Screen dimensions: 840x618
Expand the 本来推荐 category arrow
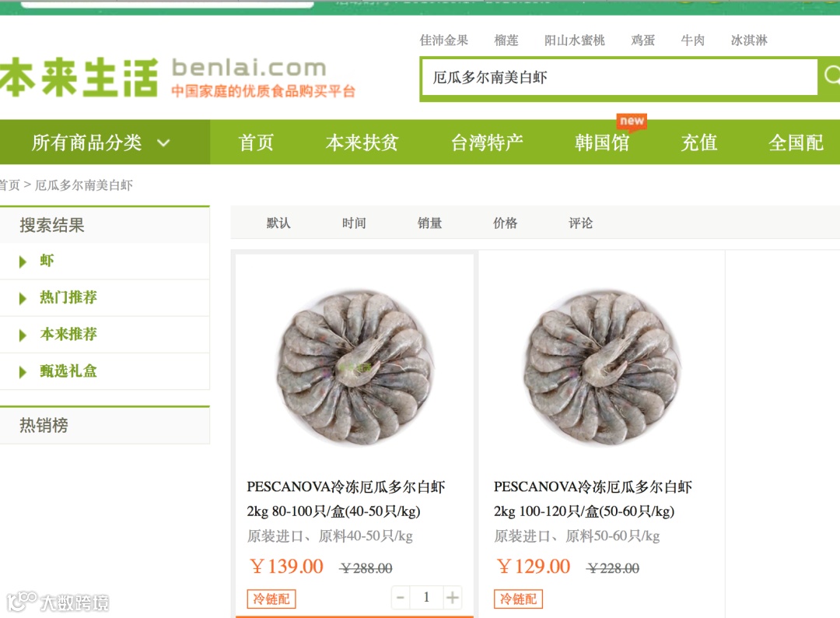pyautogui.click(x=23, y=335)
